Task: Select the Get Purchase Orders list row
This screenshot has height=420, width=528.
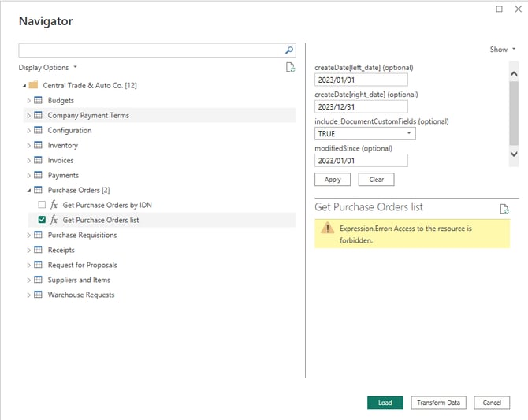Action: click(x=162, y=220)
